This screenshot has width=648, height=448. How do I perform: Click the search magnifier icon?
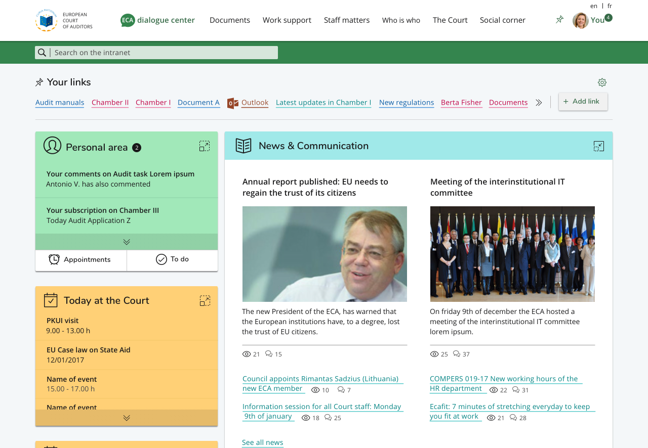[42, 52]
